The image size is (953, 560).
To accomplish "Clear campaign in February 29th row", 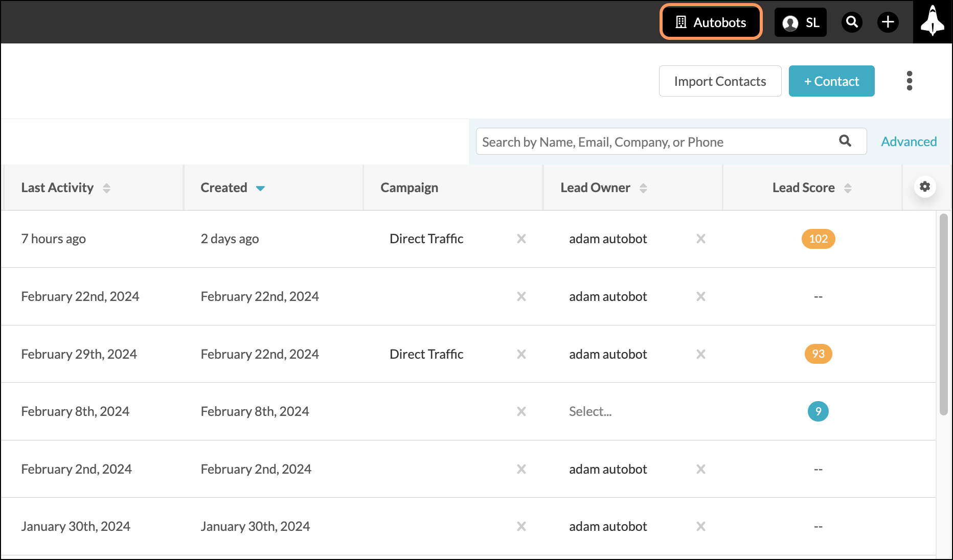I will click(x=521, y=354).
